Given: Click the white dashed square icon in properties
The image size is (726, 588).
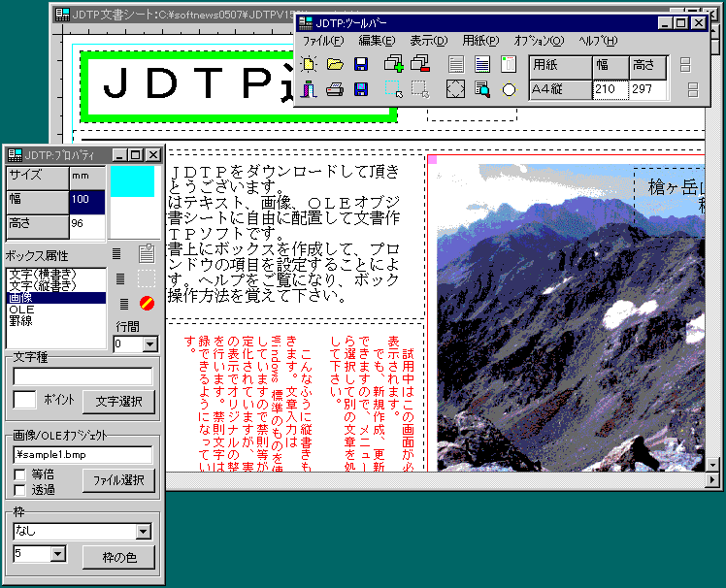Looking at the screenshot, I should (x=147, y=278).
